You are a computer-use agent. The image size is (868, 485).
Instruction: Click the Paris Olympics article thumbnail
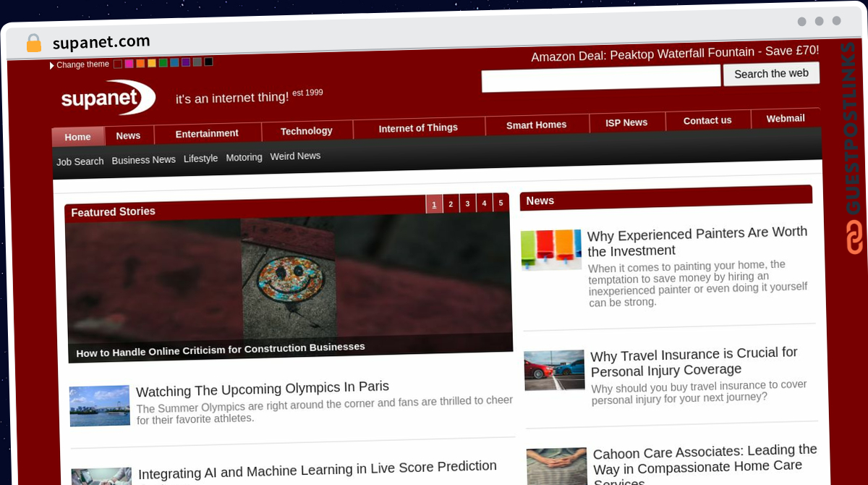(x=100, y=405)
